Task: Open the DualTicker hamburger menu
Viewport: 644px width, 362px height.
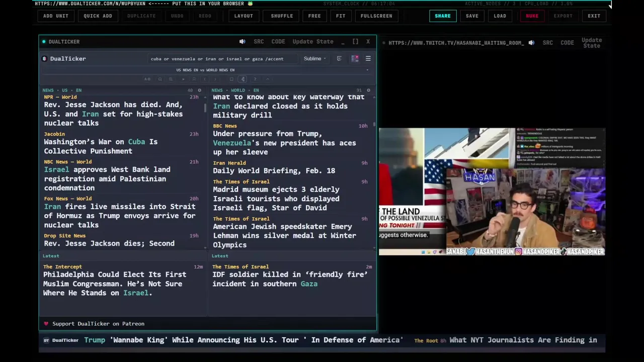Action: (x=368, y=59)
